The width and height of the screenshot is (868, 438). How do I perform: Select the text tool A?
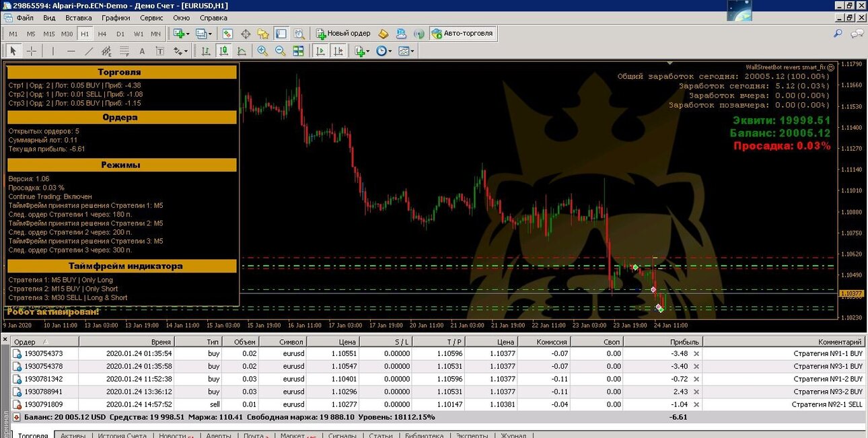coord(142,50)
